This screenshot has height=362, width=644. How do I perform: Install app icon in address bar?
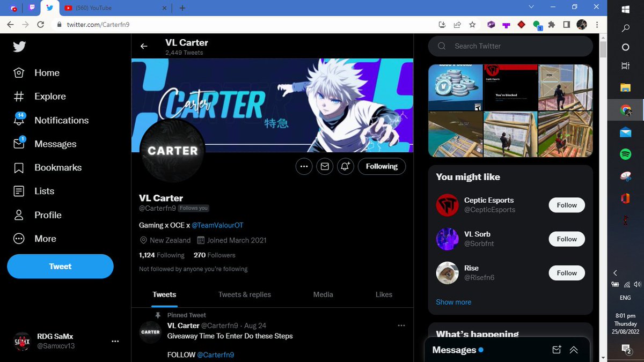tap(442, 25)
